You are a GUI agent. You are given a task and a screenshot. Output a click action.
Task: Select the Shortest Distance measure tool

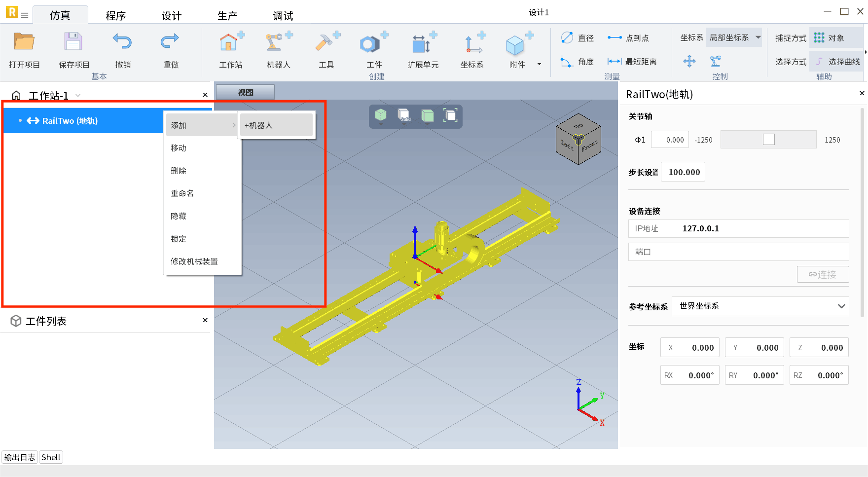pos(632,62)
